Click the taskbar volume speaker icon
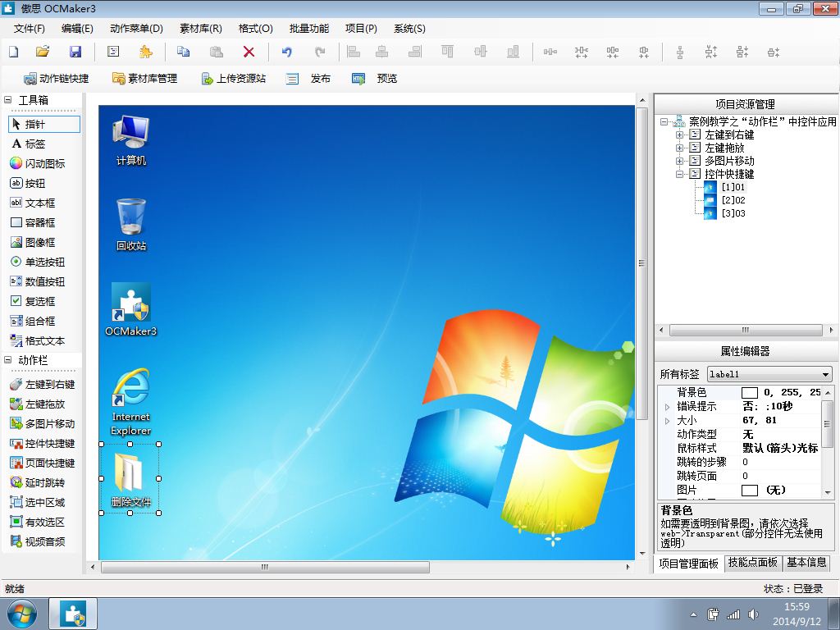Viewport: 840px width, 630px height. (x=753, y=614)
